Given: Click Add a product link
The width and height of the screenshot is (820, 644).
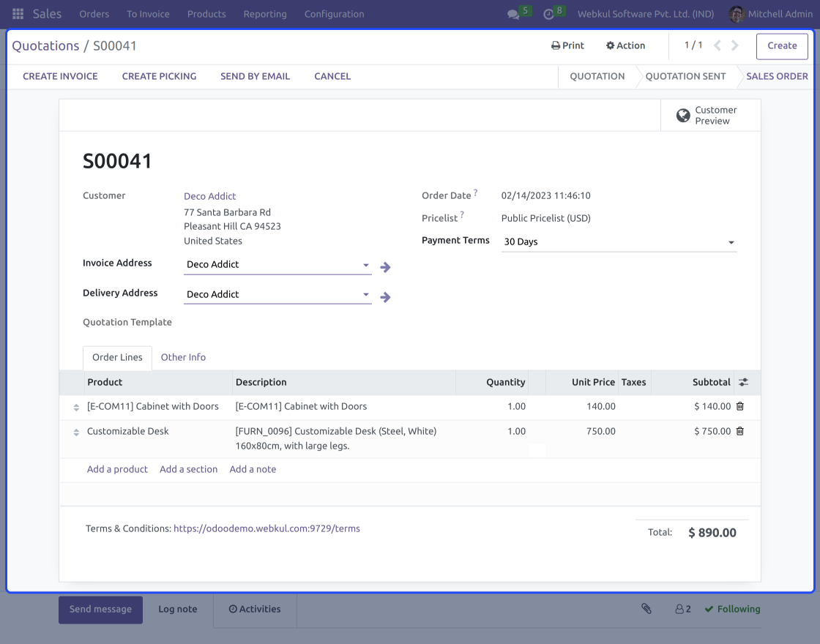Looking at the screenshot, I should pyautogui.click(x=117, y=469).
